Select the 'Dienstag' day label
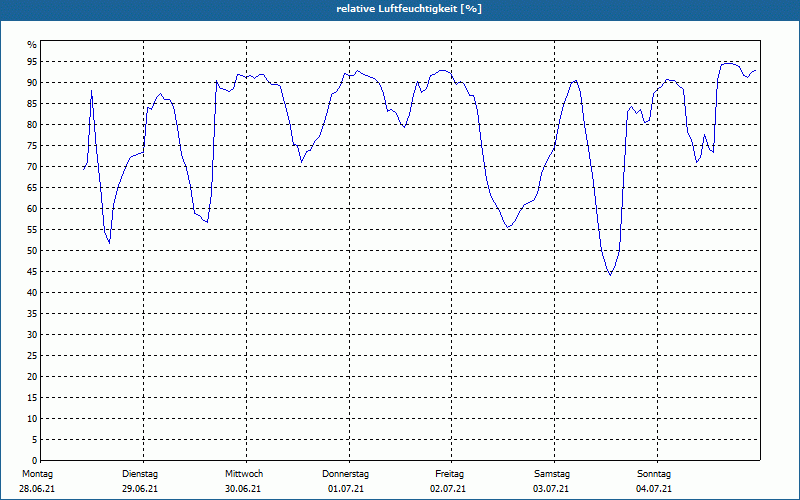The height and width of the screenshot is (500, 800). coord(140,474)
